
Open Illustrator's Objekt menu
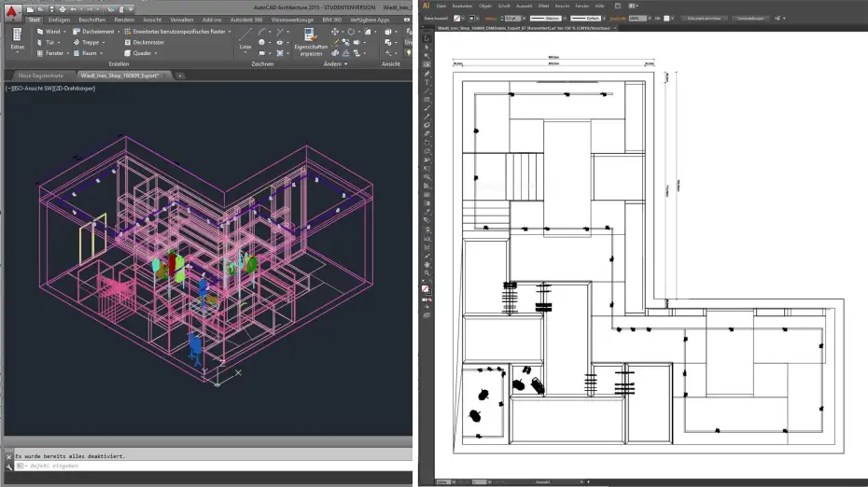487,7
